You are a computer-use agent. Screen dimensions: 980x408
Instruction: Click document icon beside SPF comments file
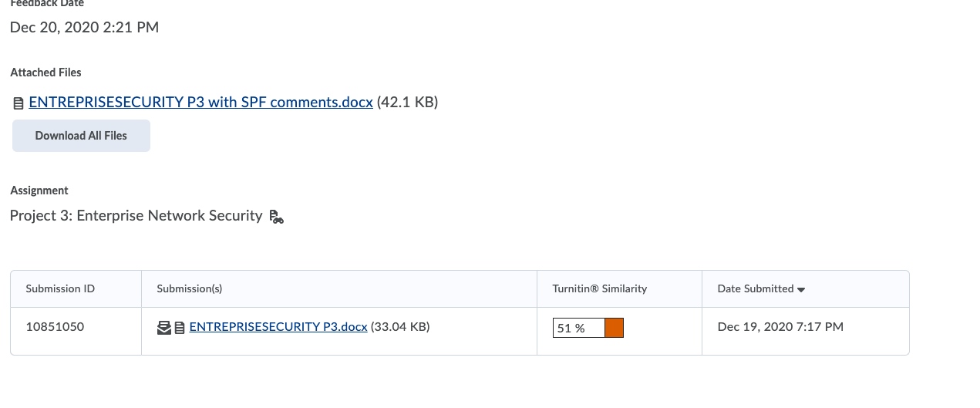pyautogui.click(x=19, y=103)
